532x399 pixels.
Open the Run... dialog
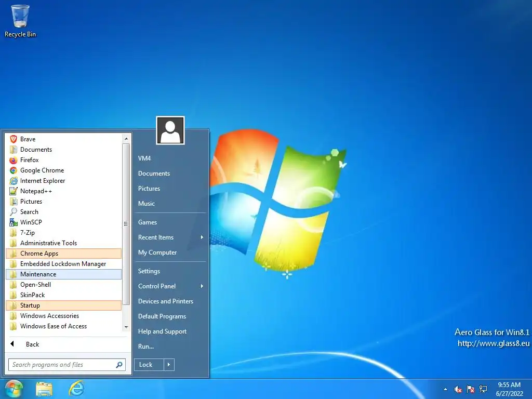coord(146,347)
